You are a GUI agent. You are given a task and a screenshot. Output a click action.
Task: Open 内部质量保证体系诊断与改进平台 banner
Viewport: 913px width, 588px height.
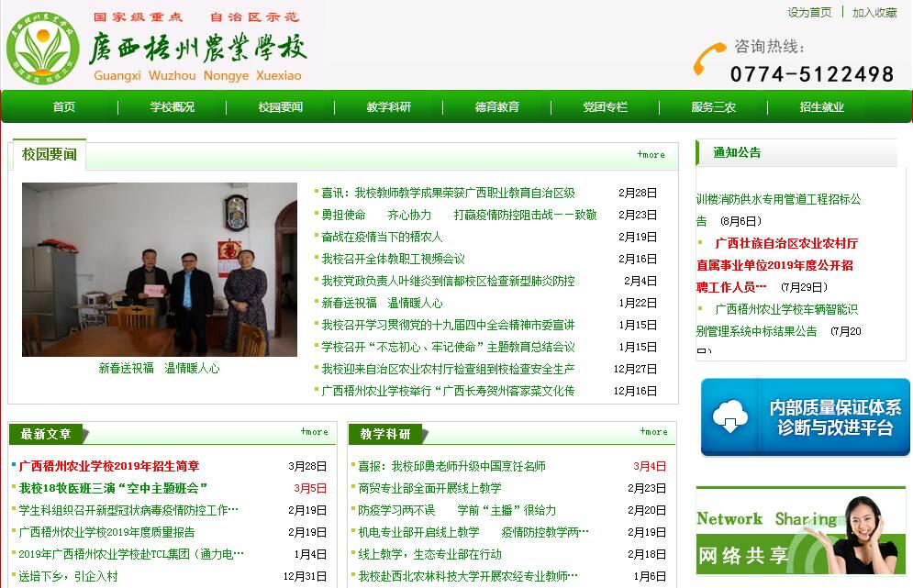tap(805, 417)
